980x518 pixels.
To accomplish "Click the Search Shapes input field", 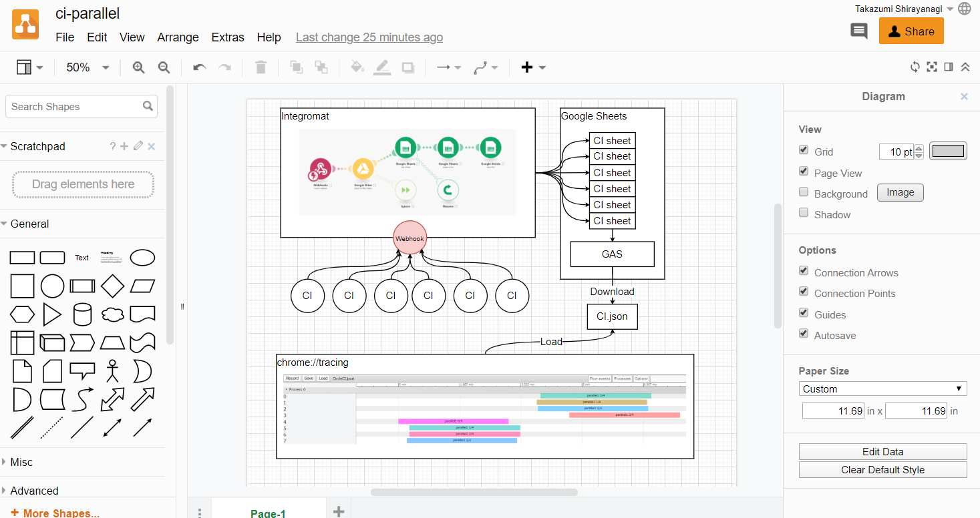I will coord(81,106).
